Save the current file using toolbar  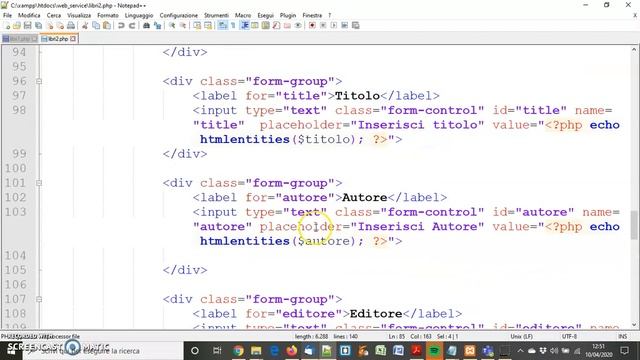coord(27,25)
